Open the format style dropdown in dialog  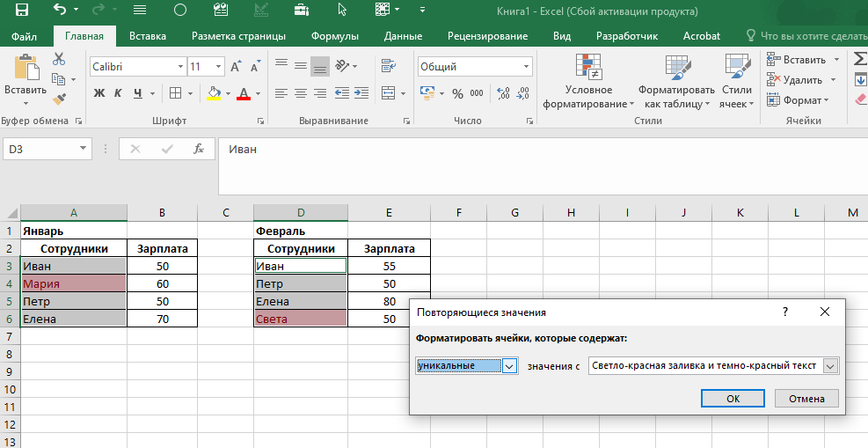830,366
